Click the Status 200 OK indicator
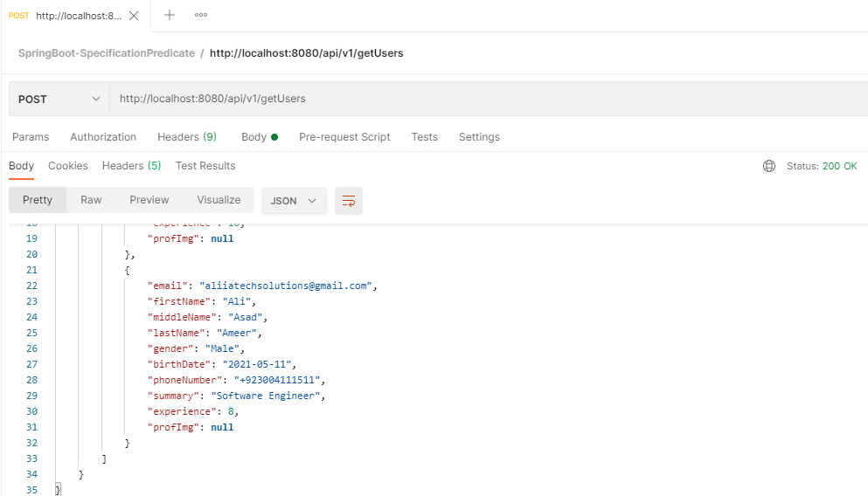 [x=822, y=166]
